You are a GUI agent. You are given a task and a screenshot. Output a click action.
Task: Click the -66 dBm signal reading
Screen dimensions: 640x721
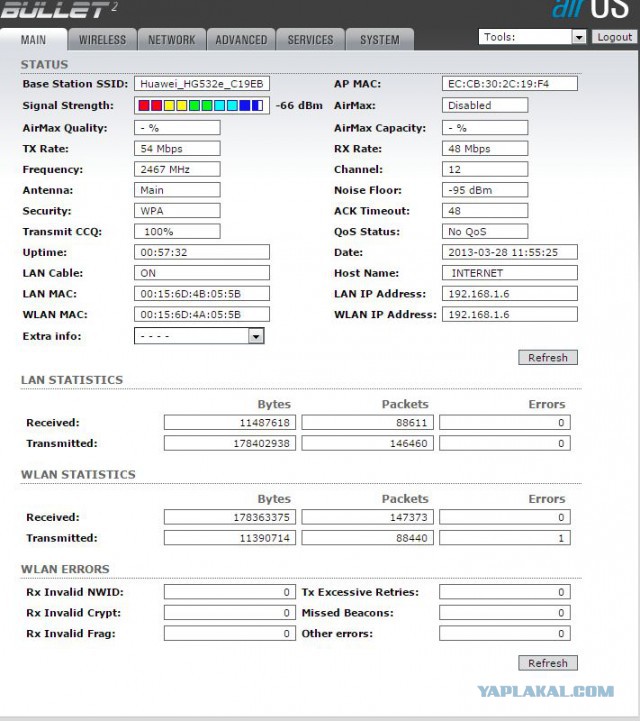click(x=299, y=105)
